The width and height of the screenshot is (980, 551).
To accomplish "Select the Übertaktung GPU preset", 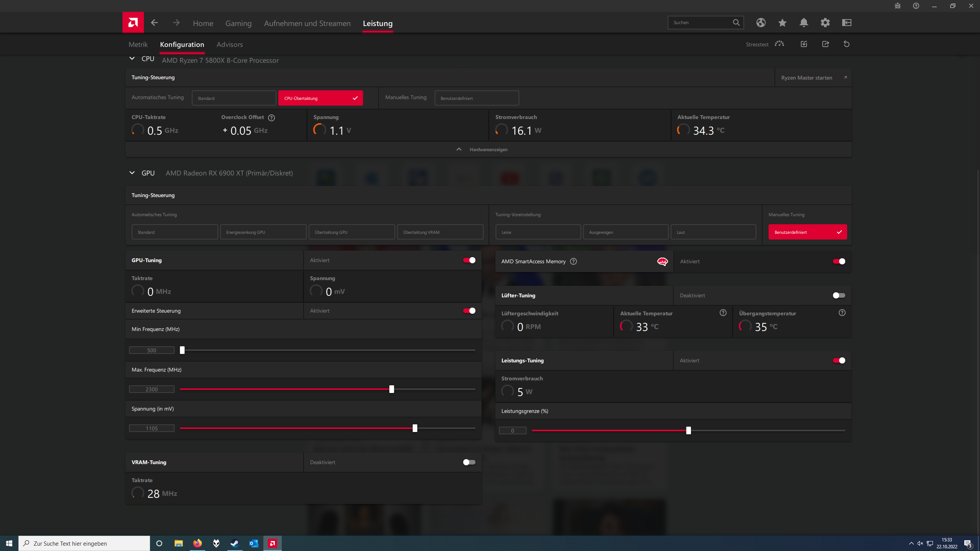I will coord(351,232).
